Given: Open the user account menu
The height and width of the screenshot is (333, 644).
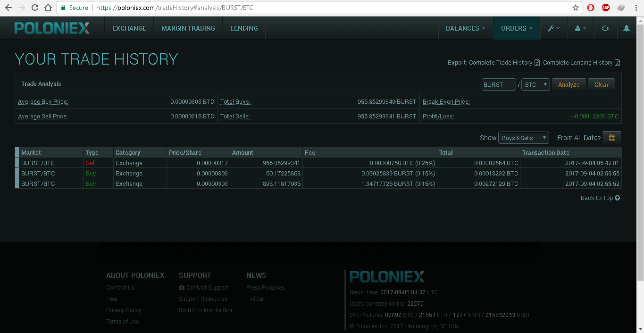Looking at the screenshot, I should [580, 28].
